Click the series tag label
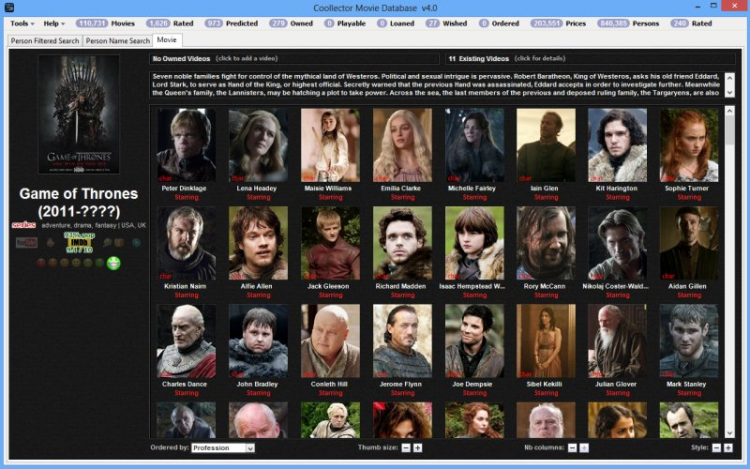This screenshot has height=469, width=750. pyautogui.click(x=24, y=225)
